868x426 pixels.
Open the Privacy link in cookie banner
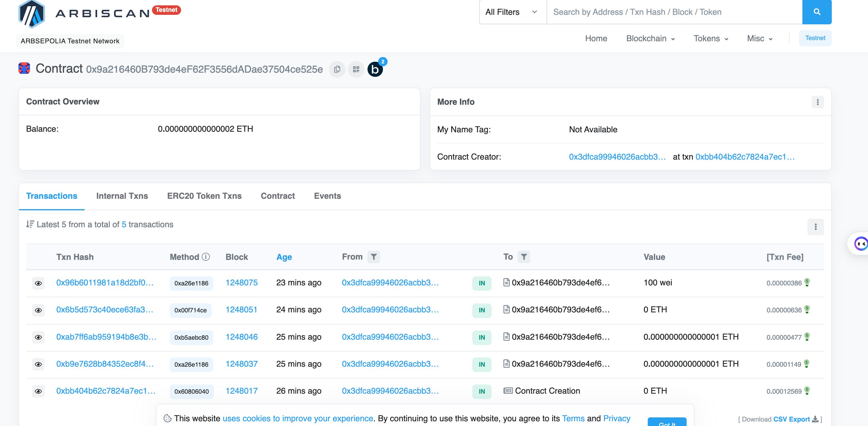click(x=617, y=418)
